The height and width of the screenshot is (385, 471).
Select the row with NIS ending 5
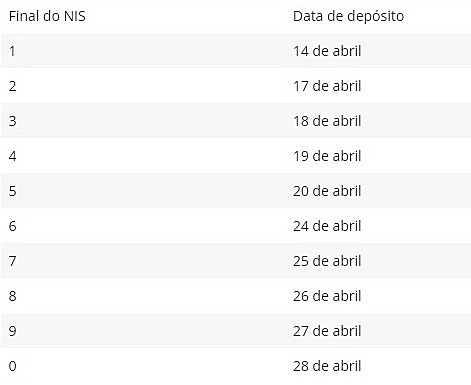click(x=236, y=191)
